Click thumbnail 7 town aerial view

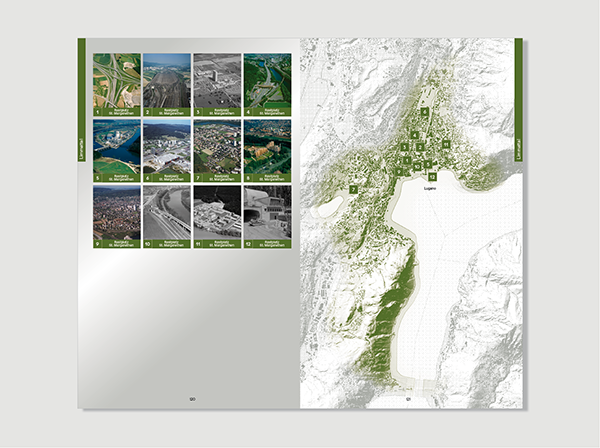(x=216, y=144)
